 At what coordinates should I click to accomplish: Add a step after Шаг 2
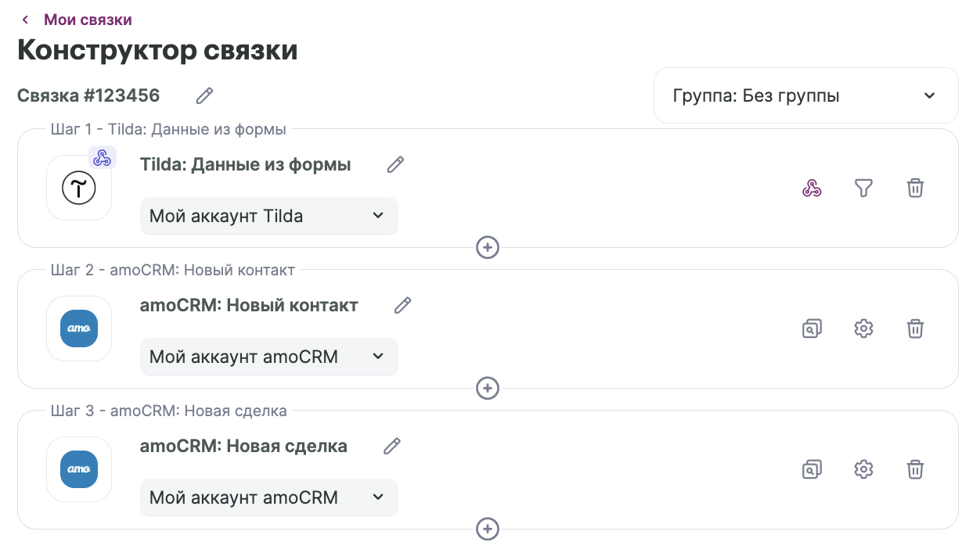tap(488, 388)
